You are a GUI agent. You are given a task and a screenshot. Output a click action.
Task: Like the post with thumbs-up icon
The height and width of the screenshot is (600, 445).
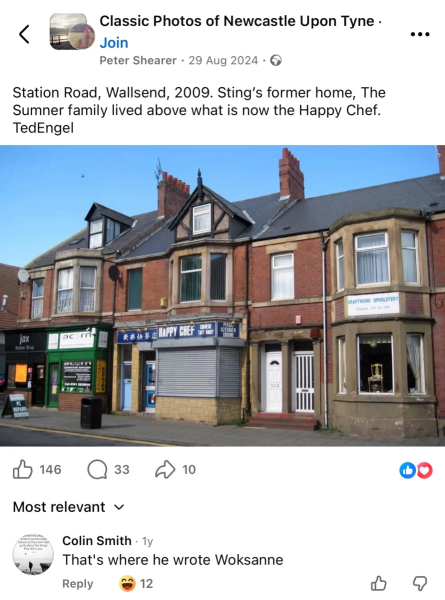click(x=23, y=469)
